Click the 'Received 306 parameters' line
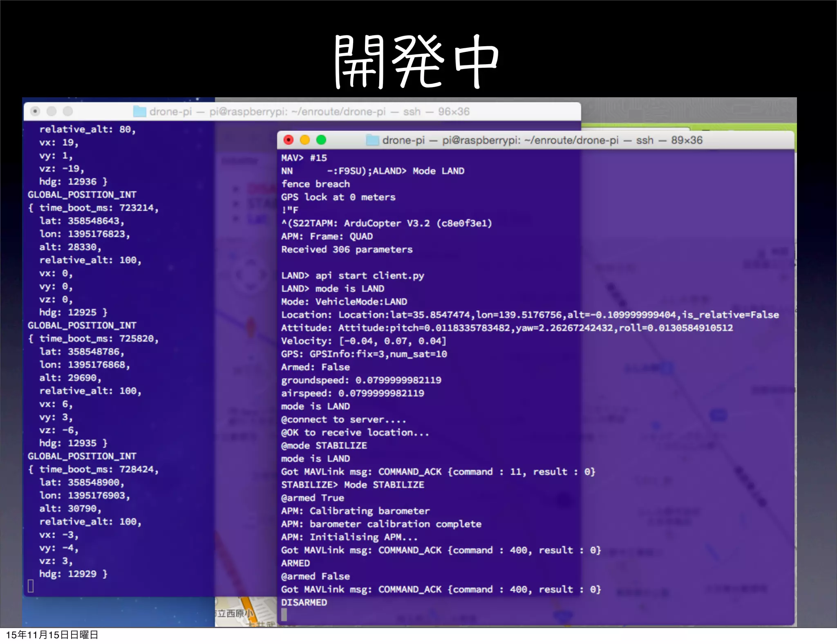Image resolution: width=837 pixels, height=644 pixels. [347, 249]
